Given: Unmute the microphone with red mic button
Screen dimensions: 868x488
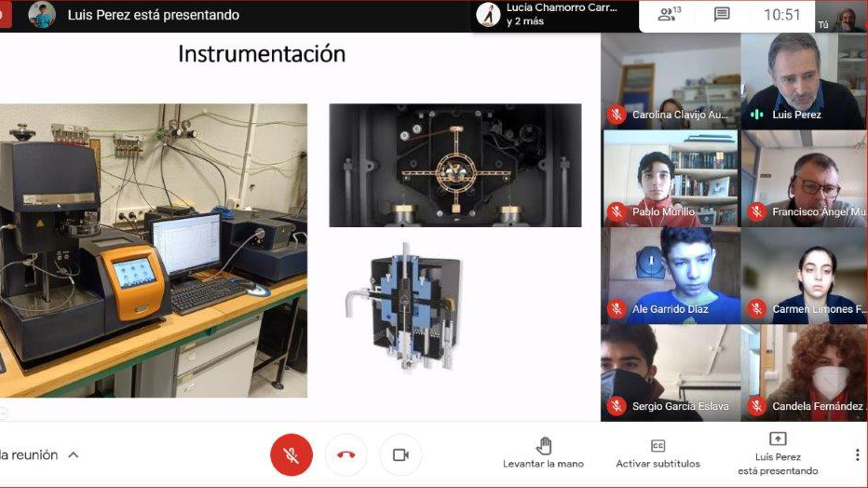Looking at the screenshot, I should point(292,455).
